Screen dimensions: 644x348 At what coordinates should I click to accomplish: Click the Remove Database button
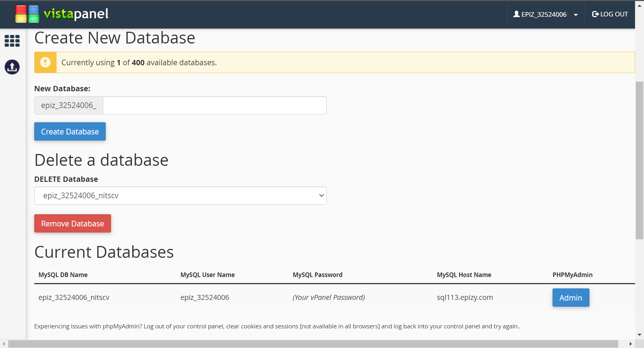coord(72,224)
